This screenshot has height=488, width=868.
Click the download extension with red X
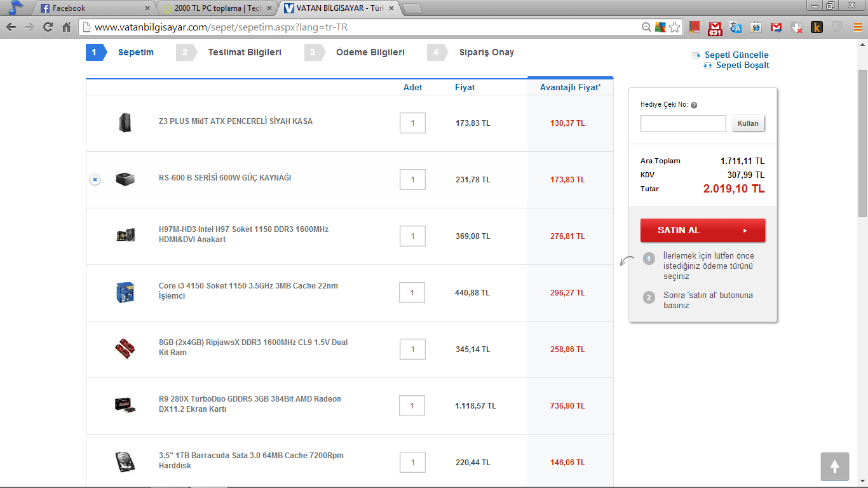(796, 27)
